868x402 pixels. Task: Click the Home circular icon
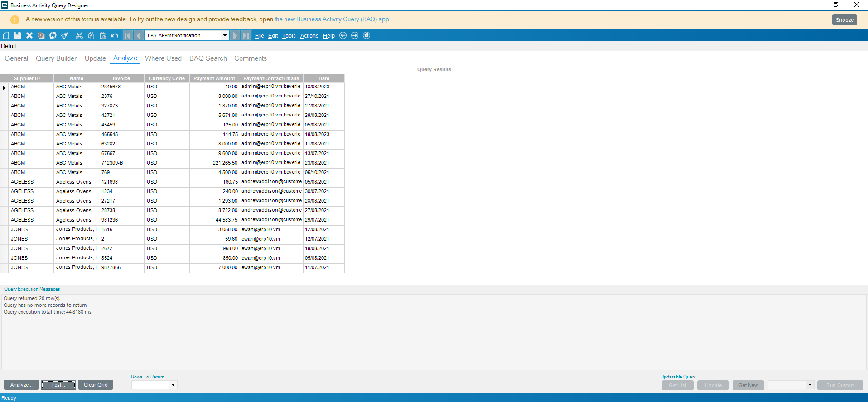(366, 35)
